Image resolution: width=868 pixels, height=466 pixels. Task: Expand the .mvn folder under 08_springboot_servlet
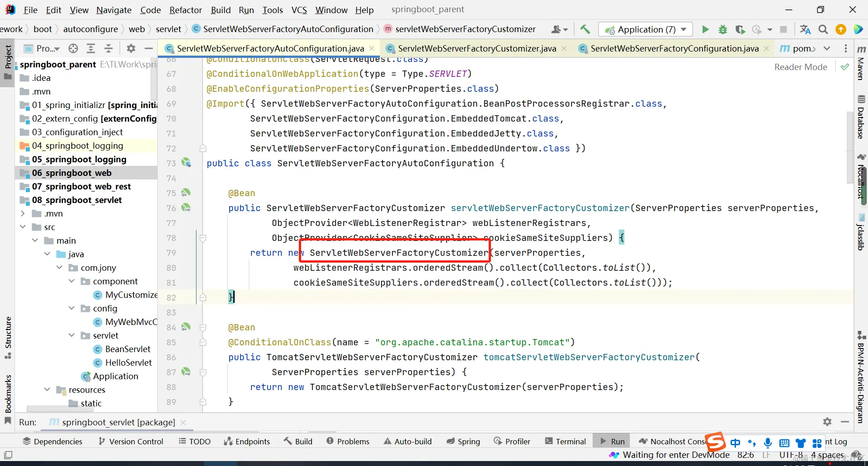[23, 213]
